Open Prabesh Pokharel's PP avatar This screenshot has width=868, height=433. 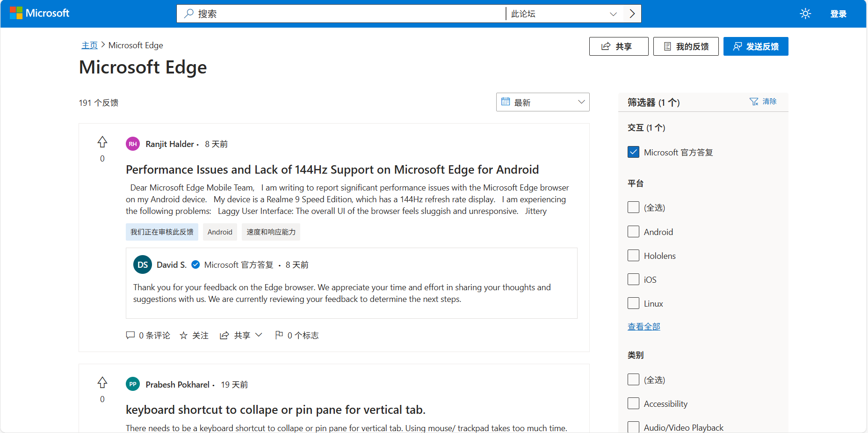tap(133, 384)
